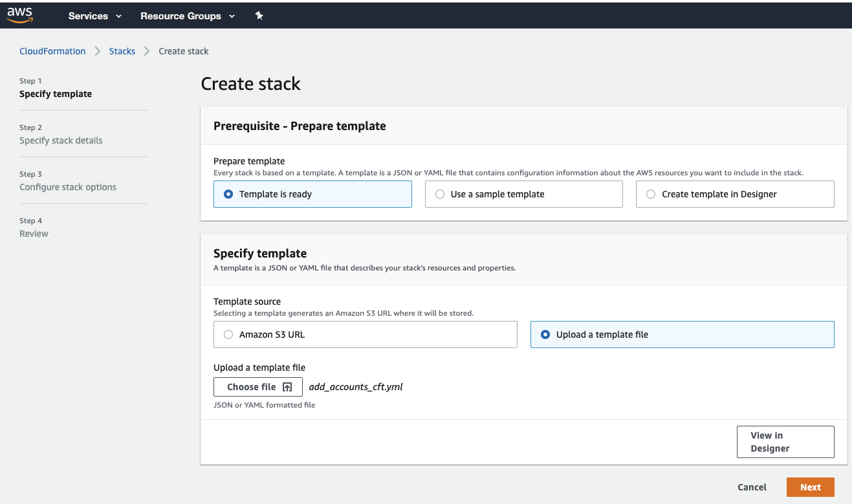Pick Amazon S3 URL as template source
This screenshot has width=852, height=504.
click(x=366, y=334)
